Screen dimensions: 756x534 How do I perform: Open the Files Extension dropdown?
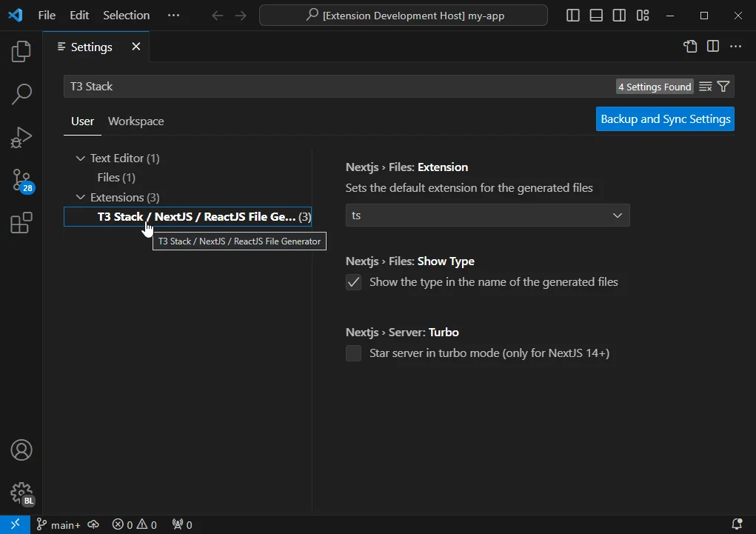487,215
